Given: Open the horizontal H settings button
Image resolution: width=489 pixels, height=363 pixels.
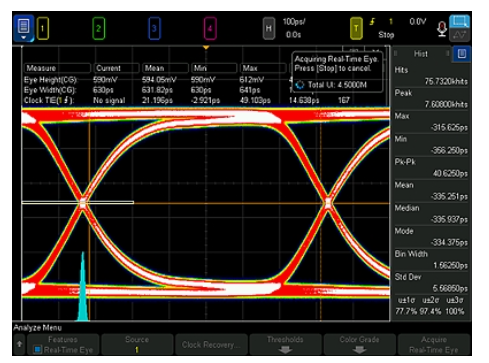Looking at the screenshot, I should point(269,29).
